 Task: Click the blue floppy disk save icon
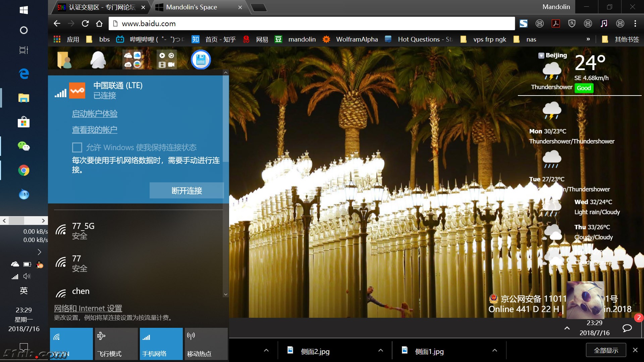click(x=201, y=60)
